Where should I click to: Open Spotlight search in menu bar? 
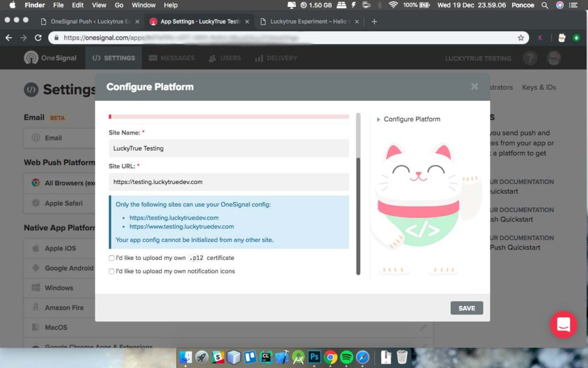coord(545,5)
